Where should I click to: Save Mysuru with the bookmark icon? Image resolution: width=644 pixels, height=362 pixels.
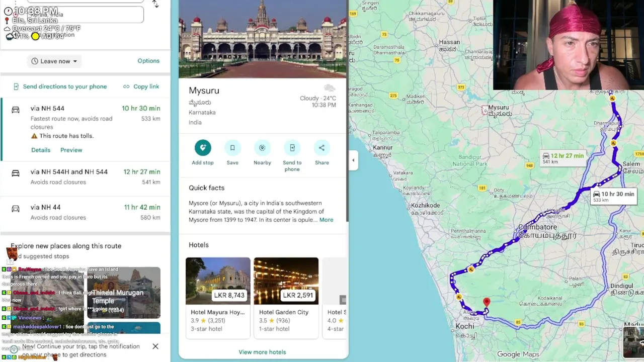click(x=232, y=148)
